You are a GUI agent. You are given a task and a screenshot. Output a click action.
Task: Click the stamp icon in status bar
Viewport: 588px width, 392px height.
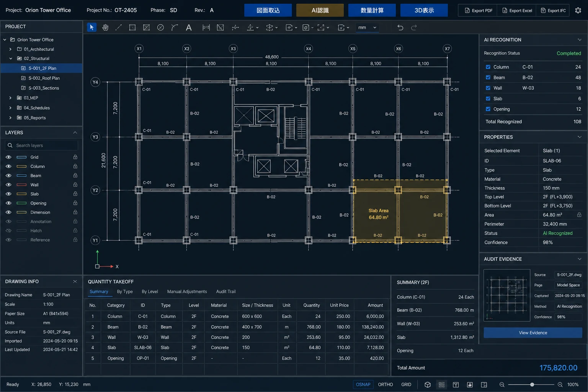tap(470, 384)
